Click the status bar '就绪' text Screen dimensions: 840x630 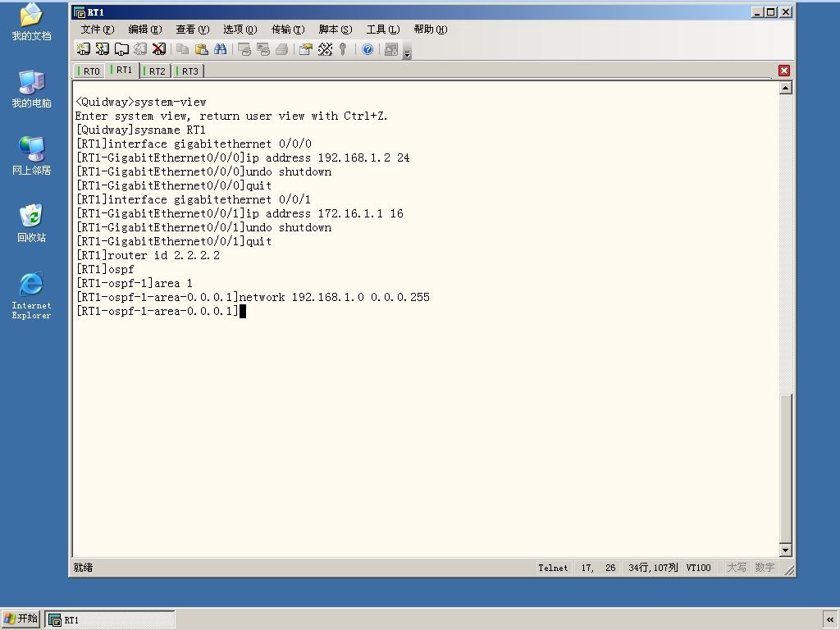[83, 568]
